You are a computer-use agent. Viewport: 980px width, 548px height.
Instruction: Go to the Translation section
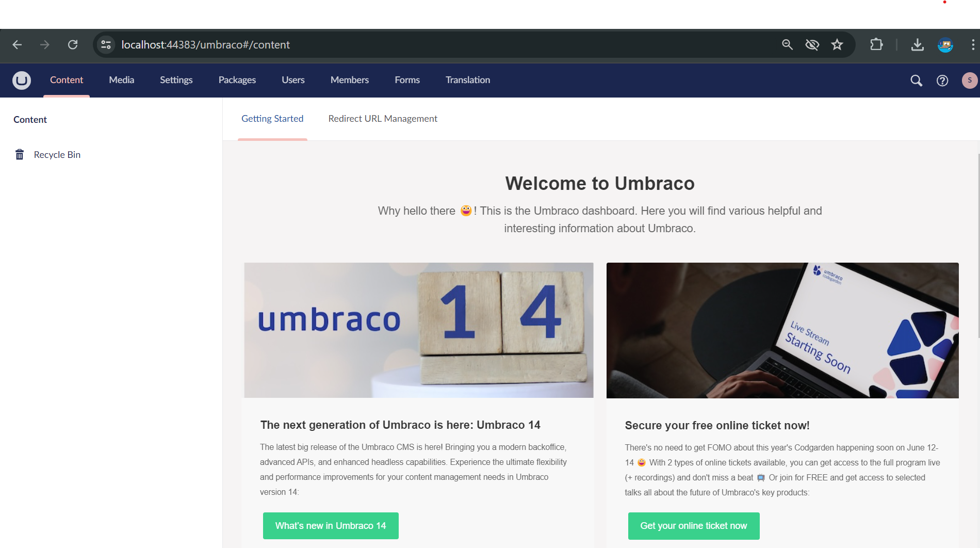[x=468, y=80]
